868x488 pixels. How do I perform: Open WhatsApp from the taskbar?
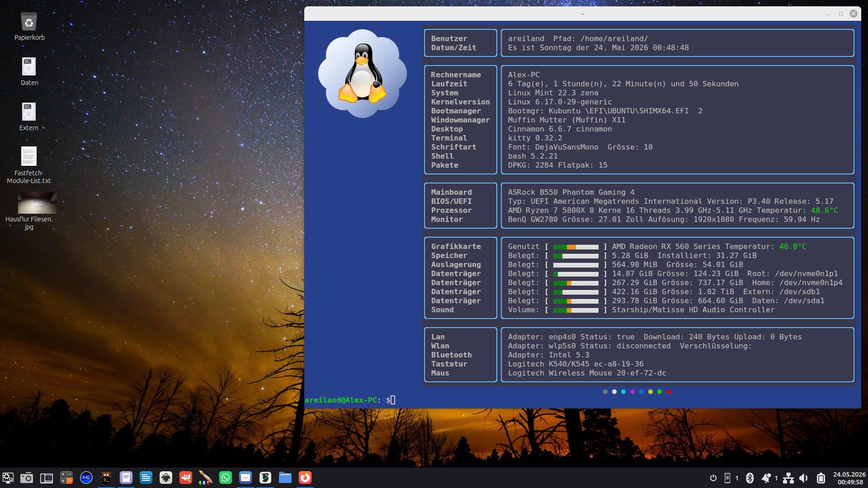pyautogui.click(x=226, y=478)
